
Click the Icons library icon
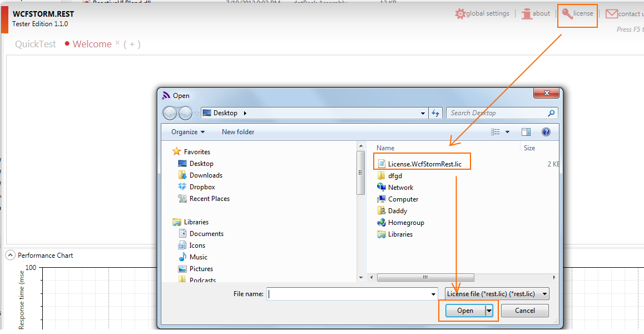coord(182,245)
